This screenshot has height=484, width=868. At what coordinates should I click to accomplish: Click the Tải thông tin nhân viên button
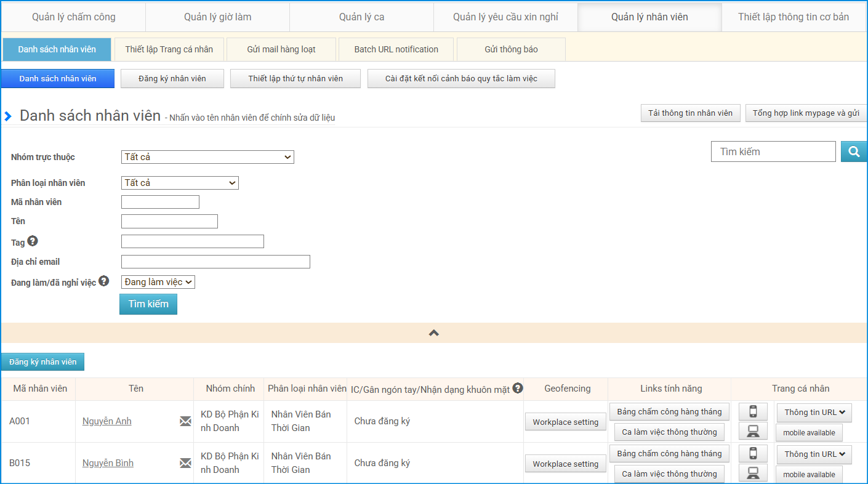point(690,113)
